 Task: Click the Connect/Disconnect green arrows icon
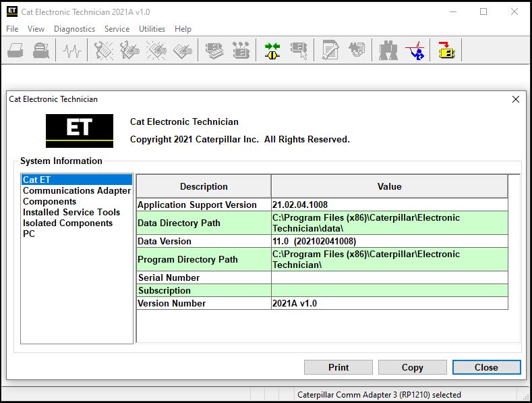coord(272,51)
